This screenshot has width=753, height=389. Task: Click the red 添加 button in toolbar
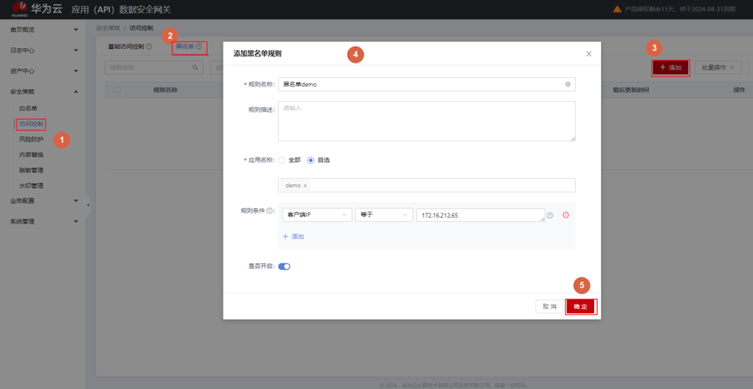671,68
